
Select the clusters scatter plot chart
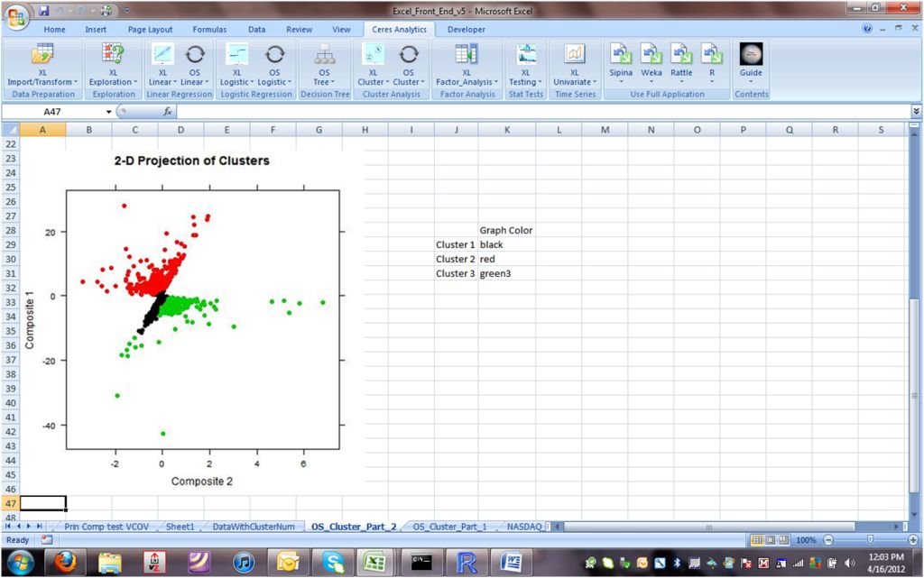pos(191,321)
